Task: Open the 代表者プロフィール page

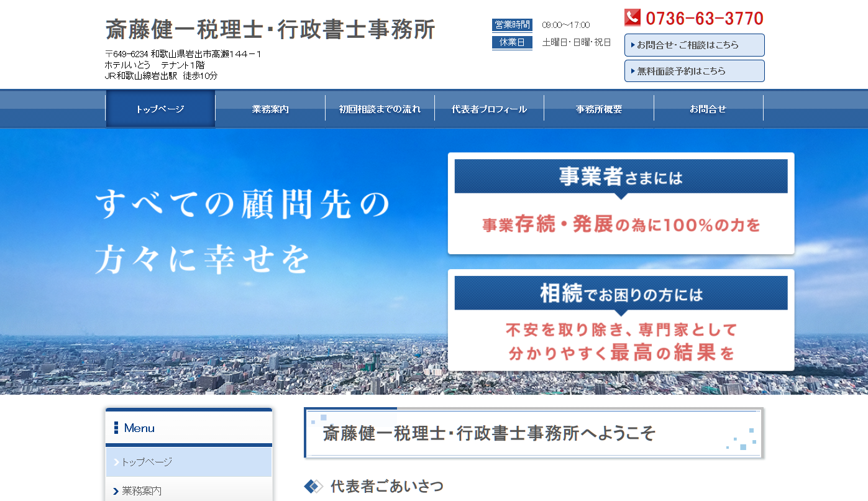Action: [x=489, y=108]
